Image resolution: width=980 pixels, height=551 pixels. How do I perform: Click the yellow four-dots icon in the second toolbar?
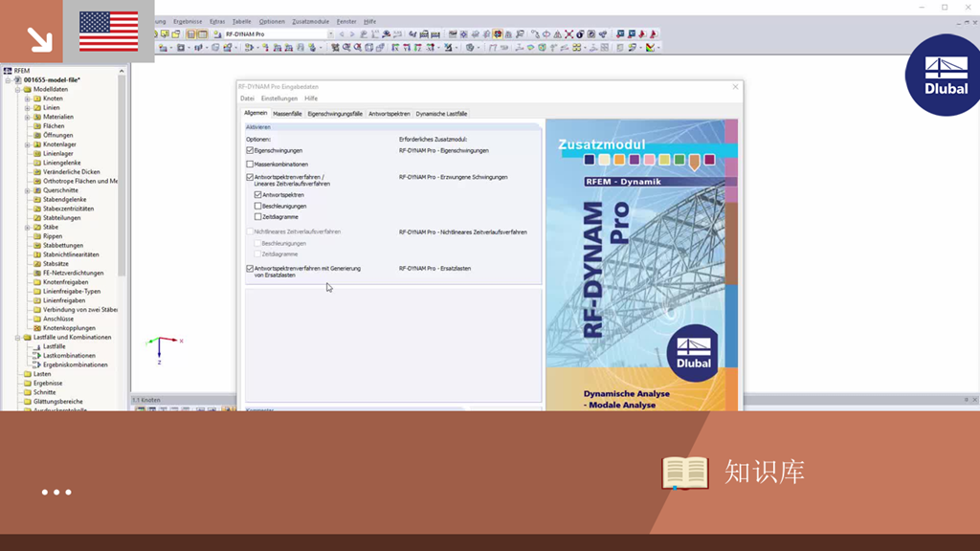tap(576, 48)
